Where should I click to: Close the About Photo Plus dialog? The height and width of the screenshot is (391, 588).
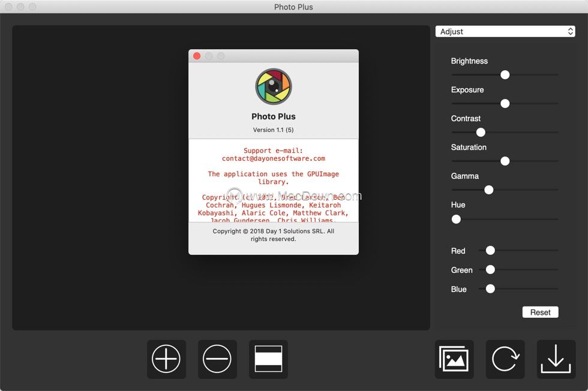point(197,56)
